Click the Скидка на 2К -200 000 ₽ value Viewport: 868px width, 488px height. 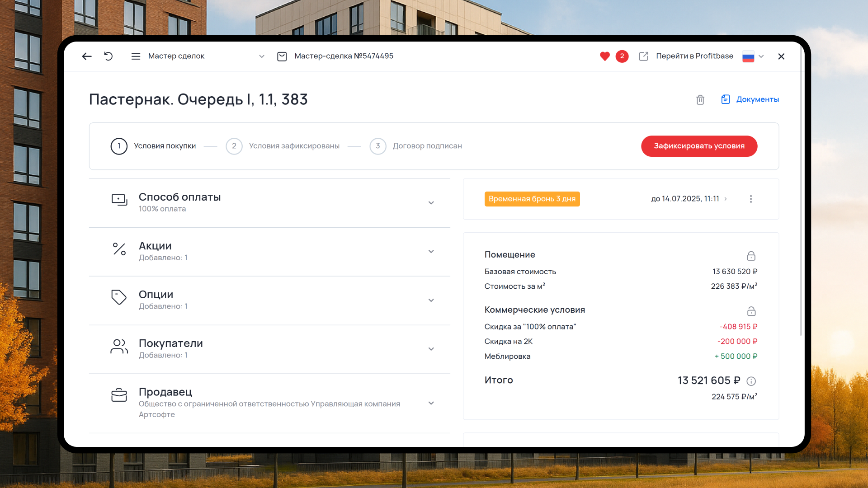[737, 341]
